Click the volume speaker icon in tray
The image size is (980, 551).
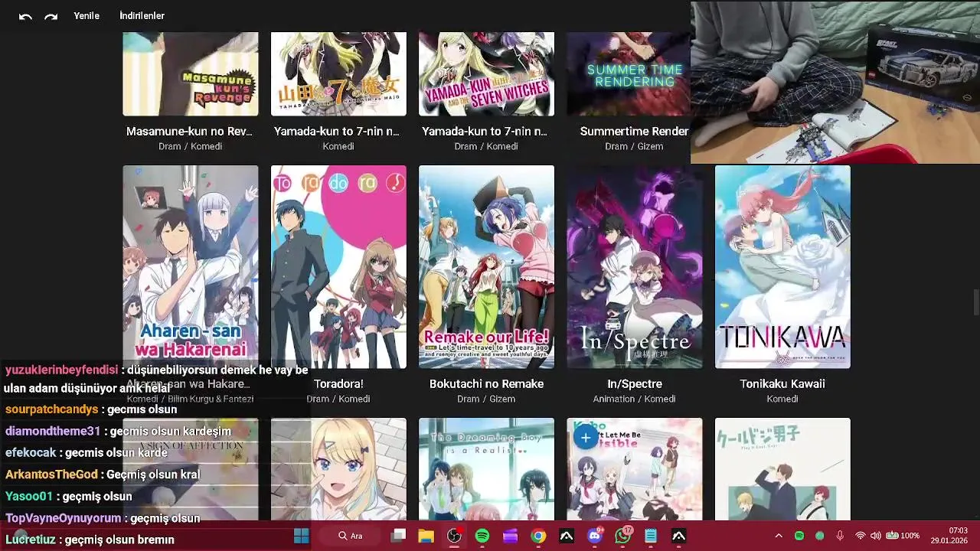pos(876,536)
